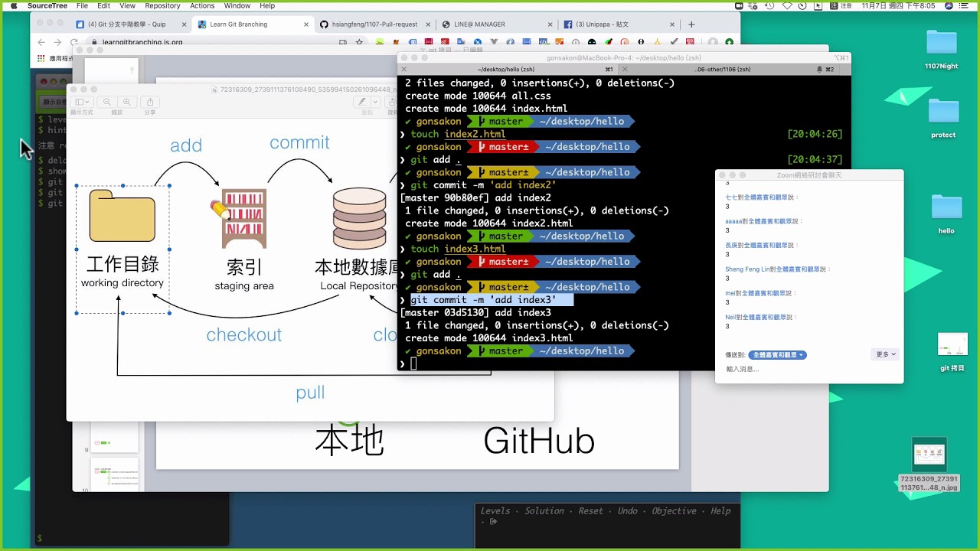Click the Preview share button
Image resolution: width=980 pixels, height=551 pixels.
[x=150, y=102]
